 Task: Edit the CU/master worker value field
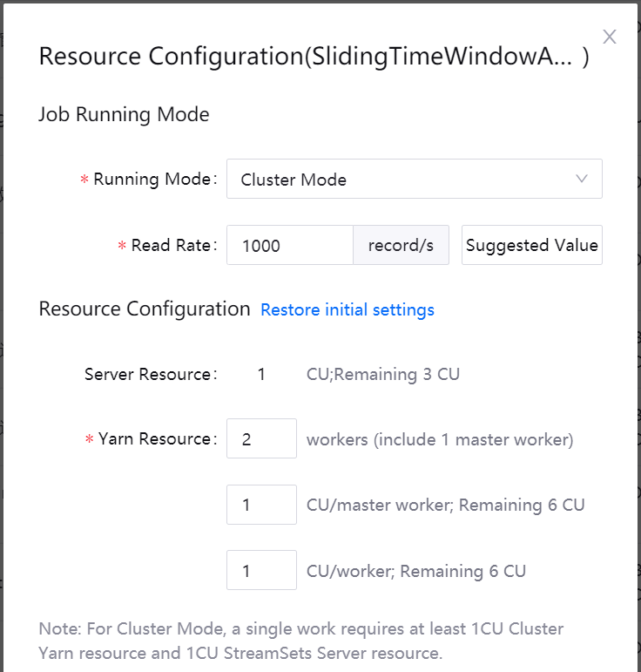(x=261, y=506)
